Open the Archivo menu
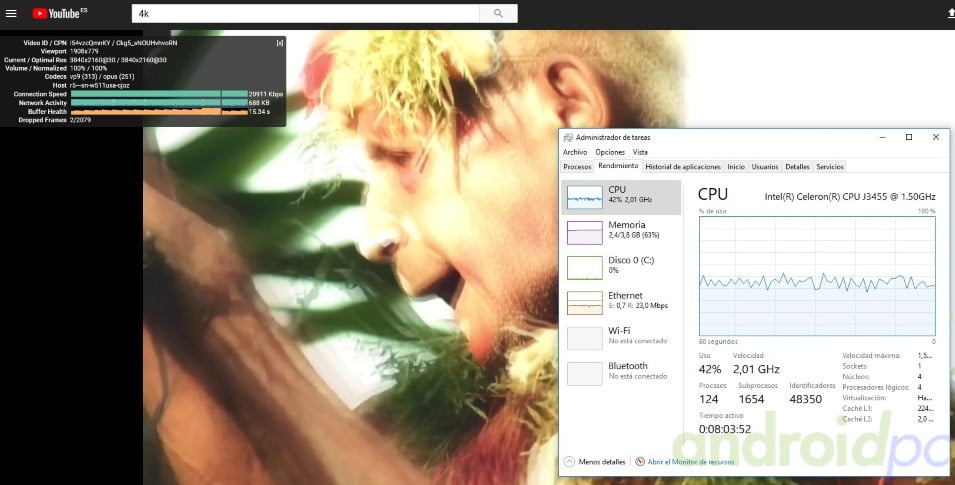 click(x=574, y=152)
